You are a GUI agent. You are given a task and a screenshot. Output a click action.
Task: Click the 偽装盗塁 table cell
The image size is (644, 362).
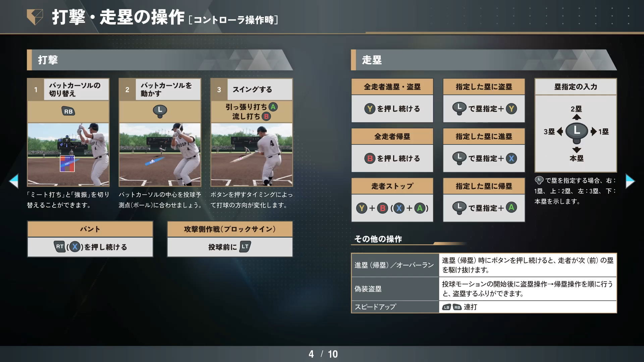click(x=395, y=289)
